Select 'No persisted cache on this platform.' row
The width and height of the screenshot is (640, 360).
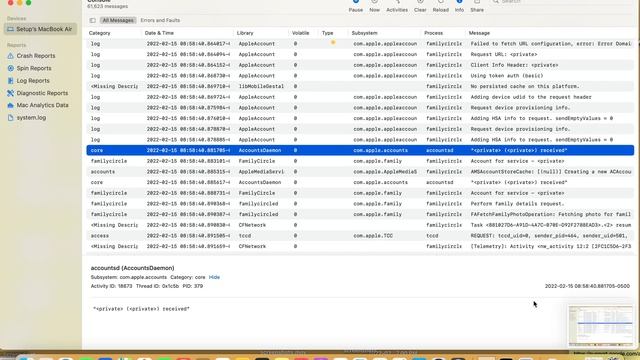[x=360, y=86]
